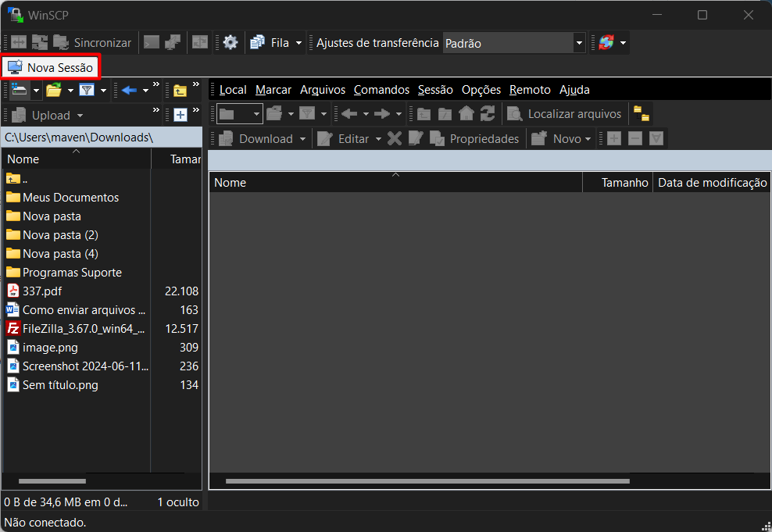Select the image.png file
The height and width of the screenshot is (532, 772).
(42, 347)
